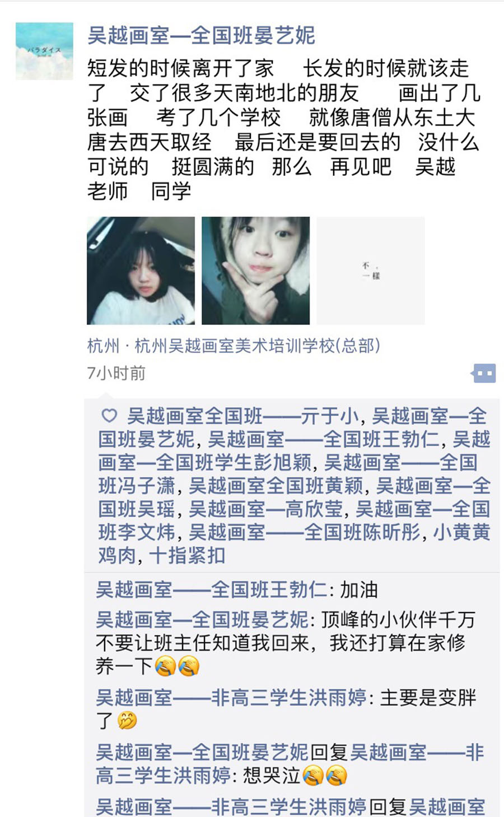Open second selfie with hand on chin
The width and height of the screenshot is (504, 817).
coord(255,270)
